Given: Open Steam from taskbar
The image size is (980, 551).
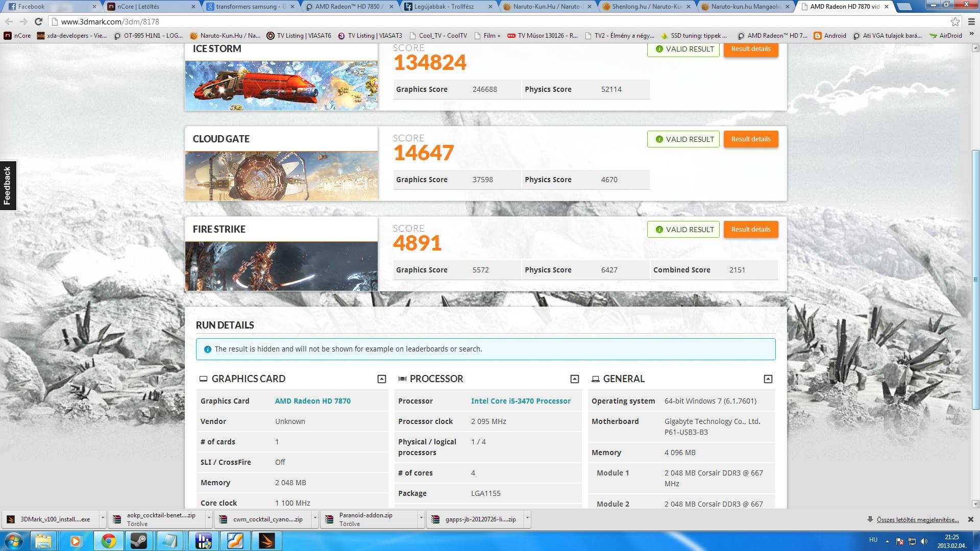Looking at the screenshot, I should (x=139, y=541).
